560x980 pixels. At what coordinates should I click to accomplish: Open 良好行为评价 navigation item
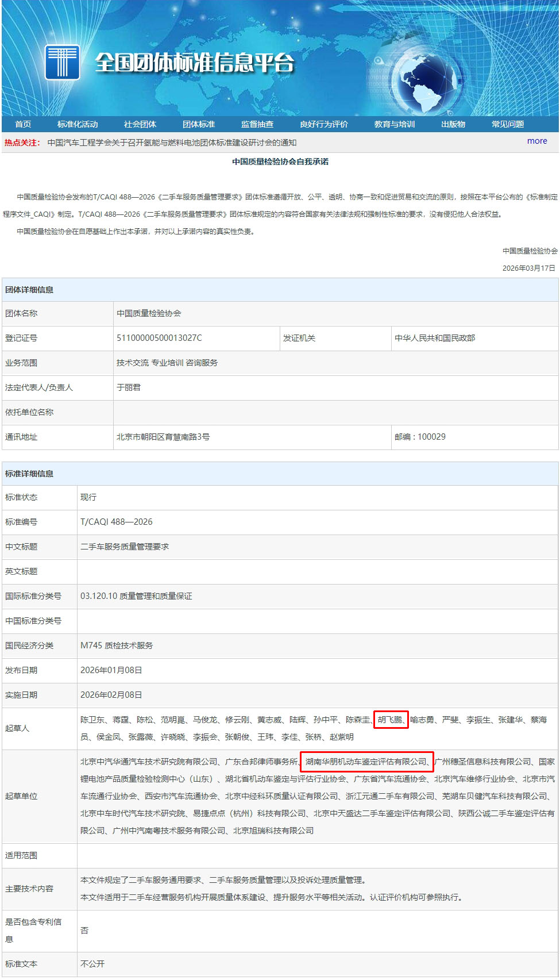click(x=324, y=124)
